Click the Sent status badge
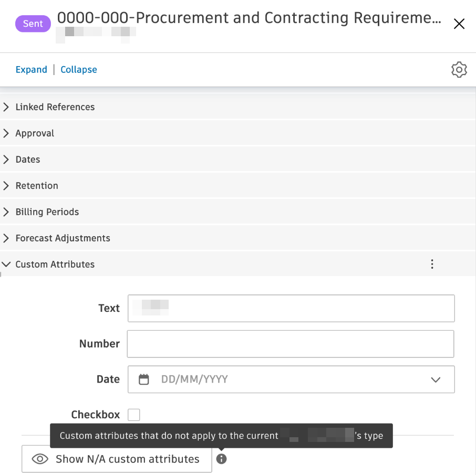The width and height of the screenshot is (476, 475). pyautogui.click(x=33, y=24)
